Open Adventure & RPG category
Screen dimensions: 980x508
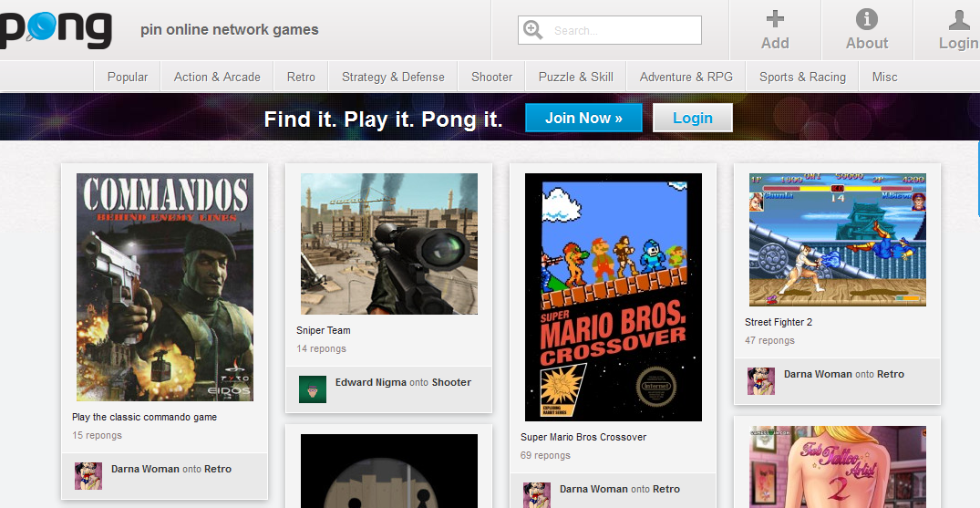pyautogui.click(x=686, y=77)
